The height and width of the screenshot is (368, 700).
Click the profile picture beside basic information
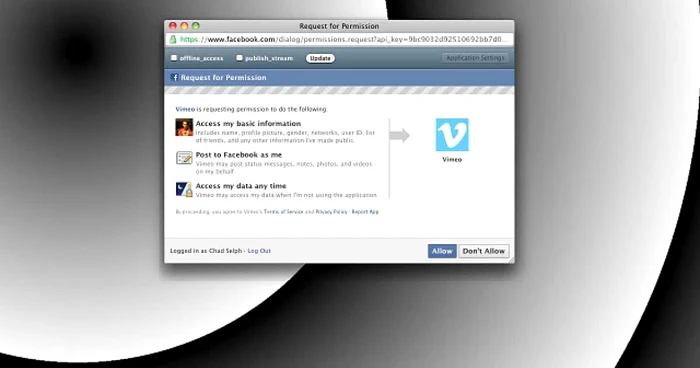(x=184, y=127)
